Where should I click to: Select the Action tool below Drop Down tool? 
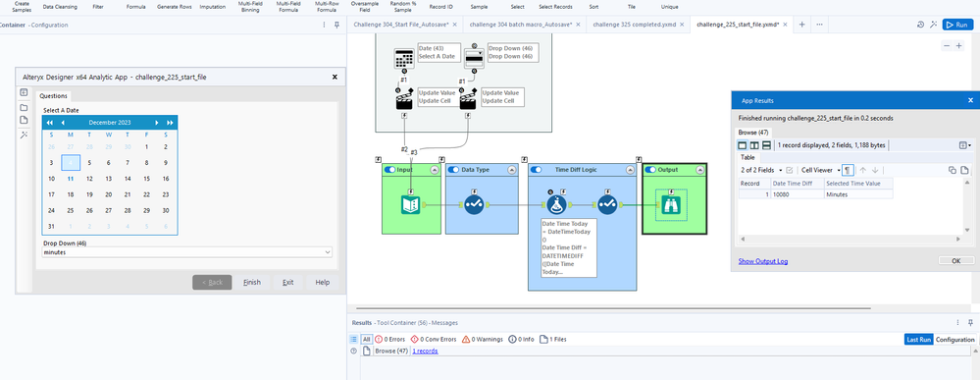tap(468, 101)
